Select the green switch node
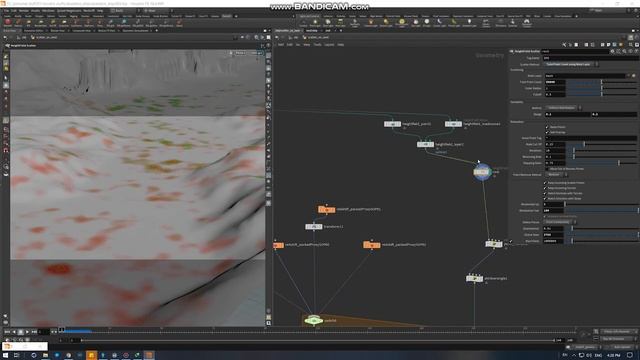This screenshot has height=360, width=640. coord(313,320)
